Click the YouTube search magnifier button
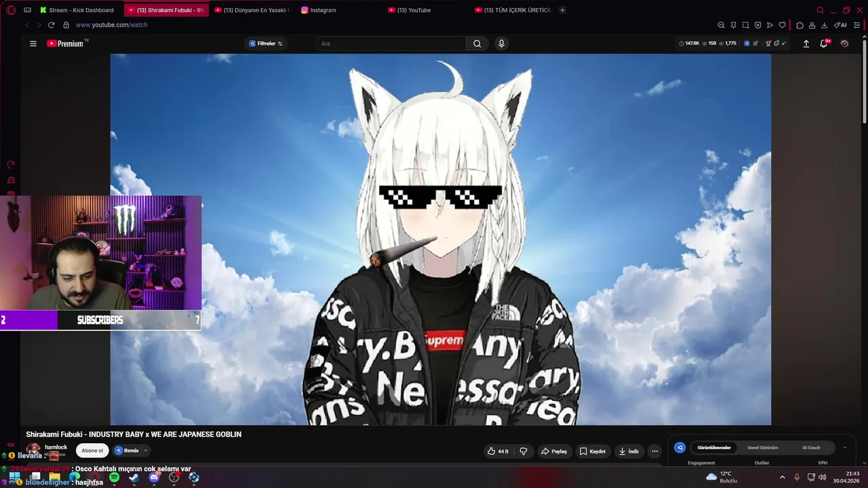The width and height of the screenshot is (868, 488). [x=477, y=43]
